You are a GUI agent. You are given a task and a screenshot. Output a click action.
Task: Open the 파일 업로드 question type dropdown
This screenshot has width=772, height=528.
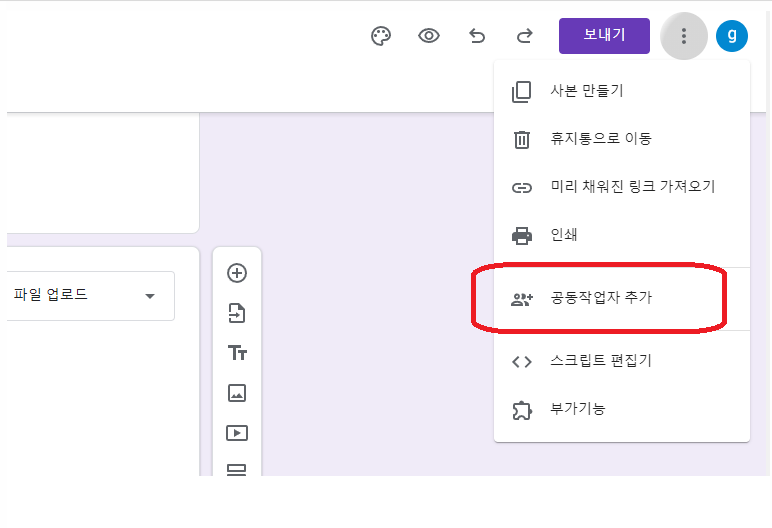tap(91, 296)
